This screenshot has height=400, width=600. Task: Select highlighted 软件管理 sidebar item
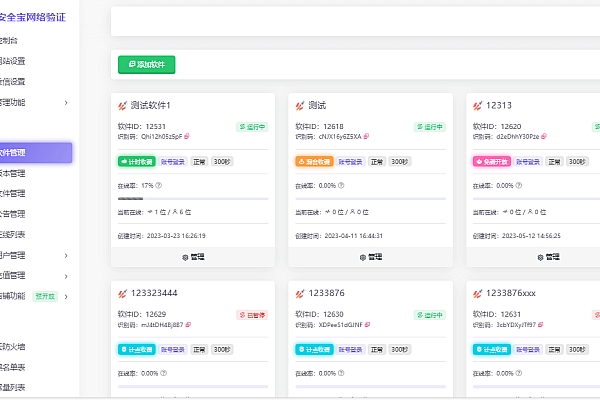pyautogui.click(x=36, y=152)
